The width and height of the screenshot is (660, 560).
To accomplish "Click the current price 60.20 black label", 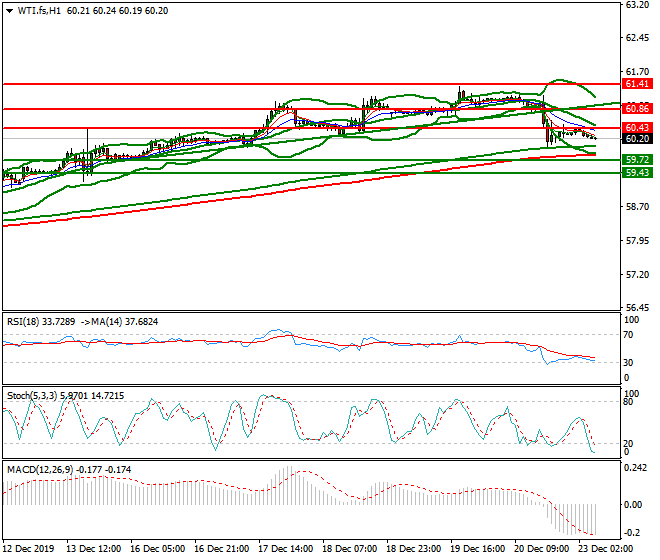I will (637, 139).
